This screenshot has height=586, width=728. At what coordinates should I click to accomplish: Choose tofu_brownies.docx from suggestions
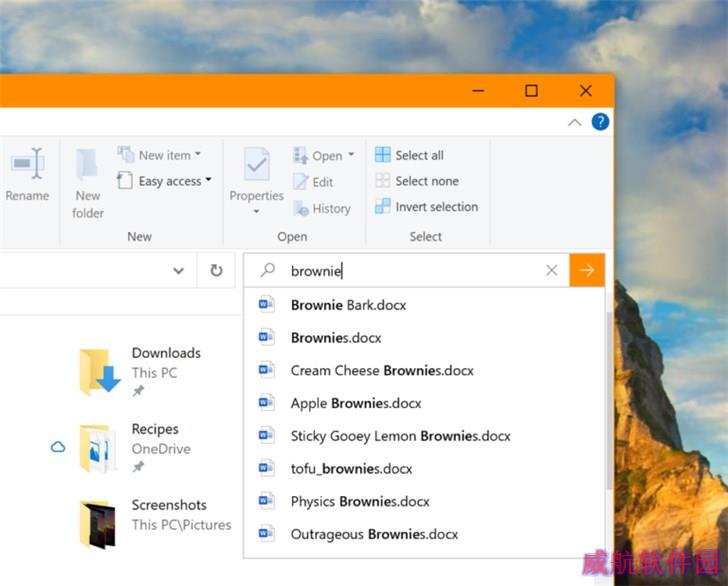click(x=424, y=469)
